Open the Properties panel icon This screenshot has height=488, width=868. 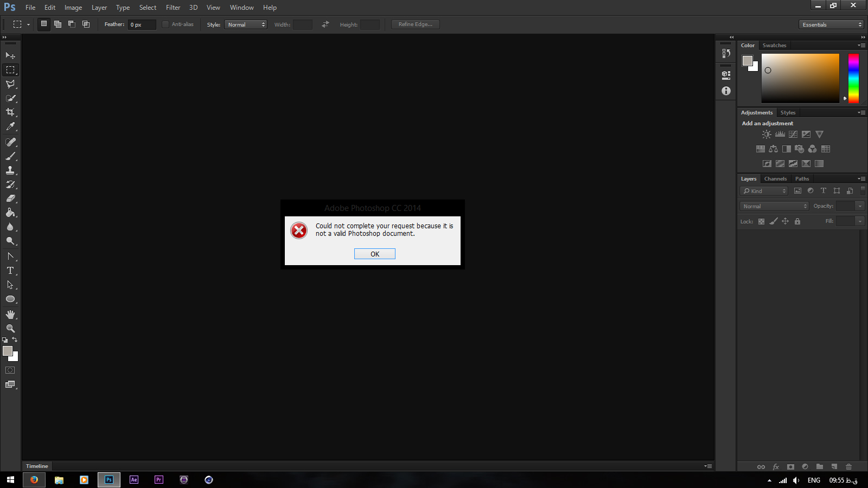(726, 75)
